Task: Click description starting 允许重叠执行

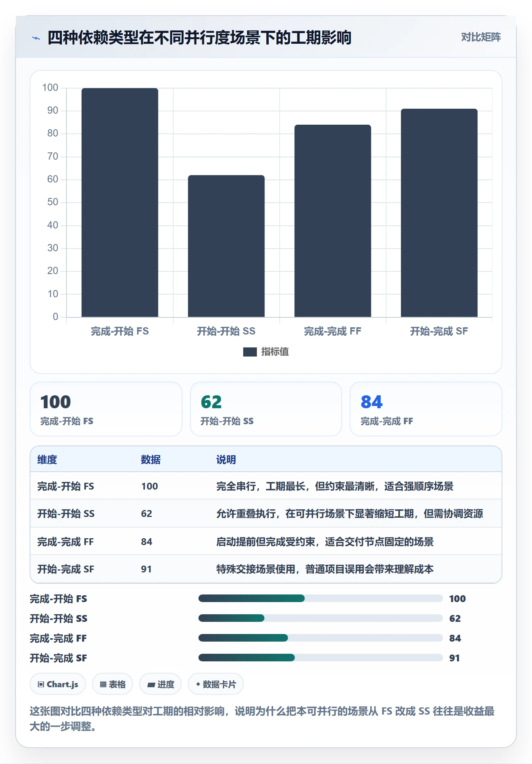Action: [350, 514]
